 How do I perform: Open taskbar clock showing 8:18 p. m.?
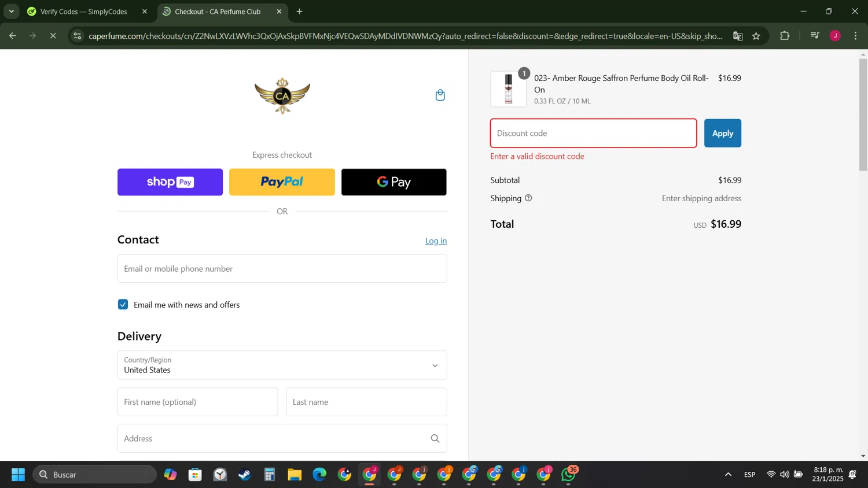pos(828,475)
